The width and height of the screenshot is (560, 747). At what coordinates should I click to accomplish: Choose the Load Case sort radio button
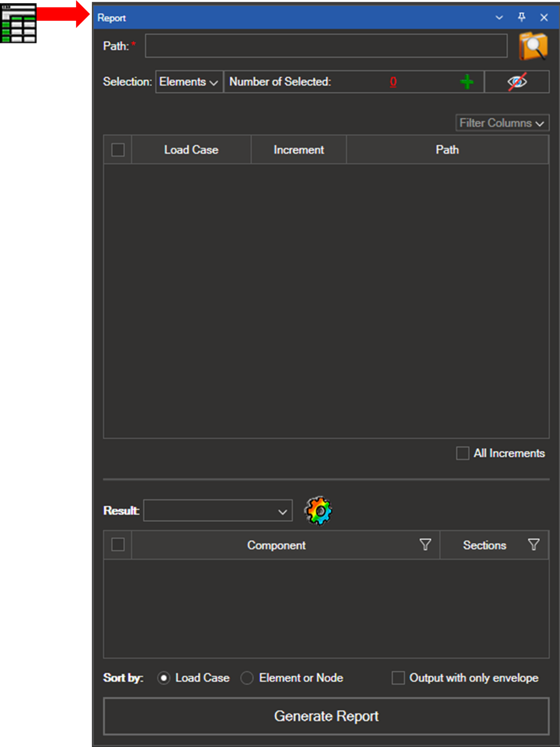[163, 678]
